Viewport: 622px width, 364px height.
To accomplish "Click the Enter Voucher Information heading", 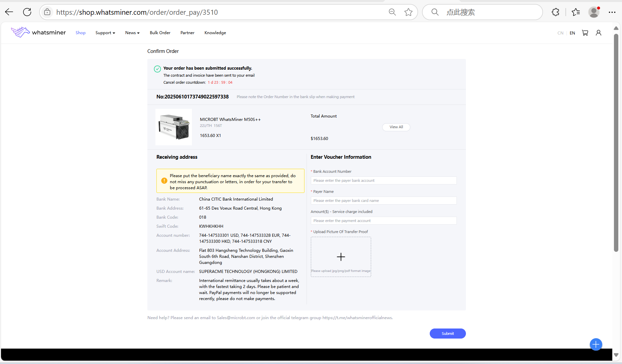I will 341,157.
